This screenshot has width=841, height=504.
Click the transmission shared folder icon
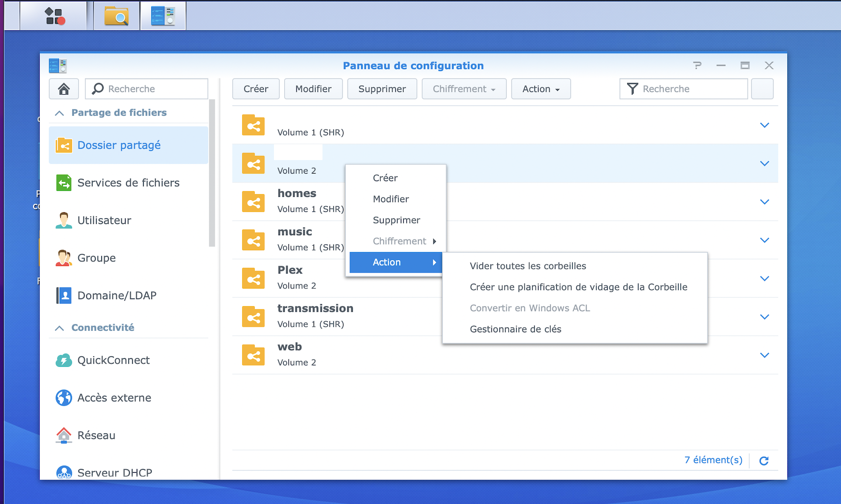[x=253, y=316]
